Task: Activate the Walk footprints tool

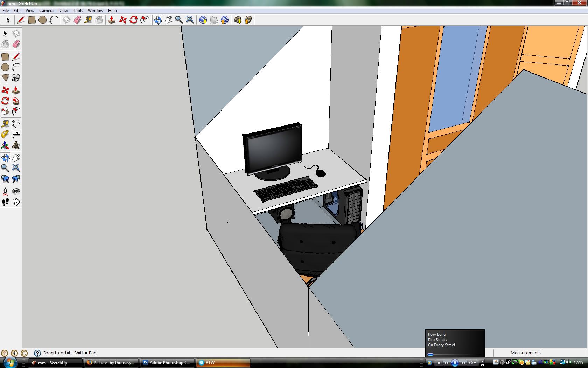Action: click(5, 202)
